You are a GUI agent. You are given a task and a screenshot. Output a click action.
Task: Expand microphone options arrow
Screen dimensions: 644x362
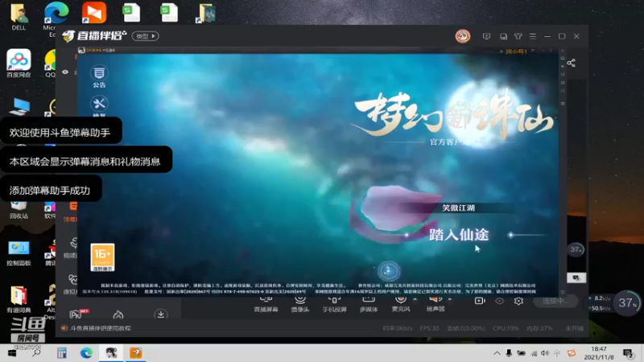[415, 299]
